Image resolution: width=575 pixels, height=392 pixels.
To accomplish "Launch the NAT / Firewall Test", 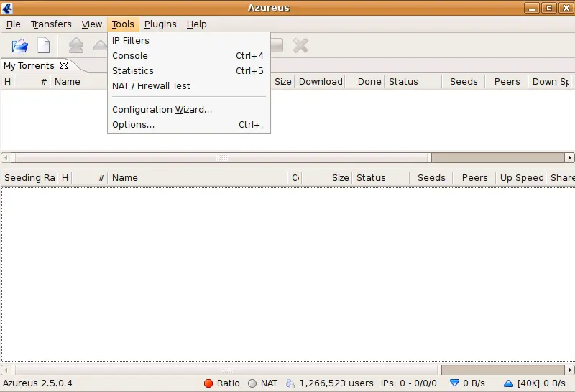I will tap(189, 85).
